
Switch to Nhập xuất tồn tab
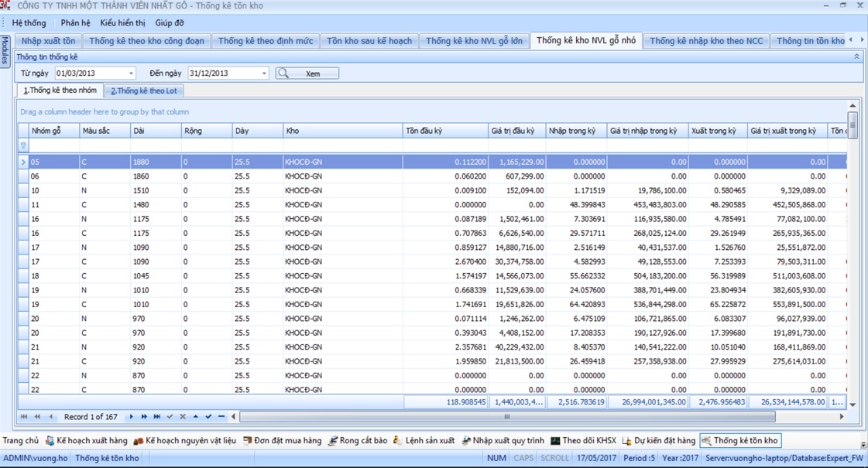click(x=48, y=41)
